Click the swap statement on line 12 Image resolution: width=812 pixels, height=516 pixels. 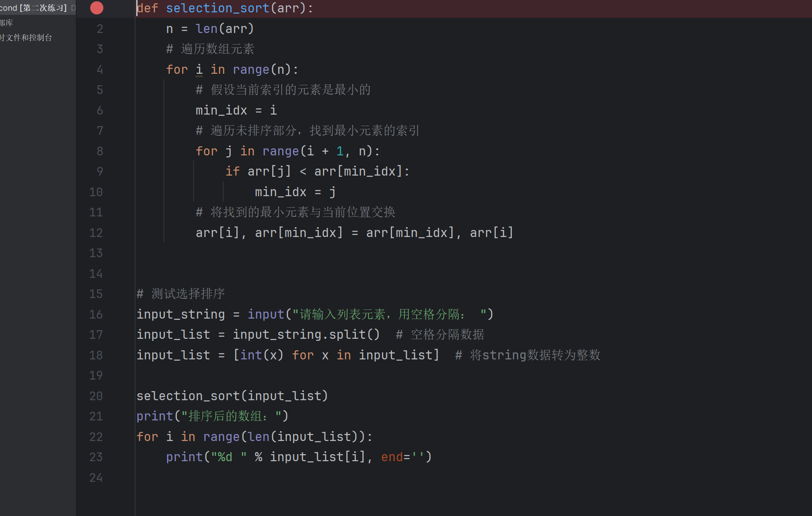click(x=354, y=233)
